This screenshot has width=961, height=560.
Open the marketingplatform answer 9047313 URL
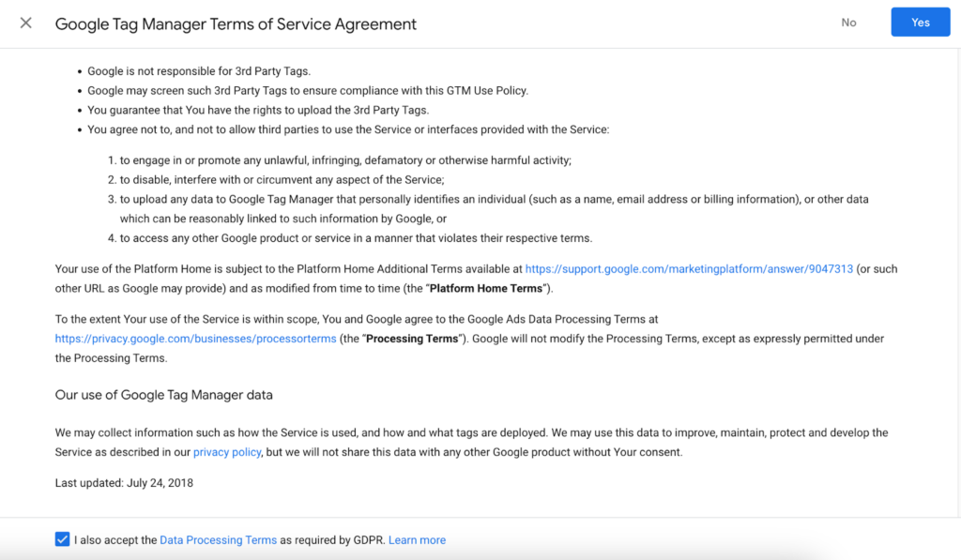point(689,269)
